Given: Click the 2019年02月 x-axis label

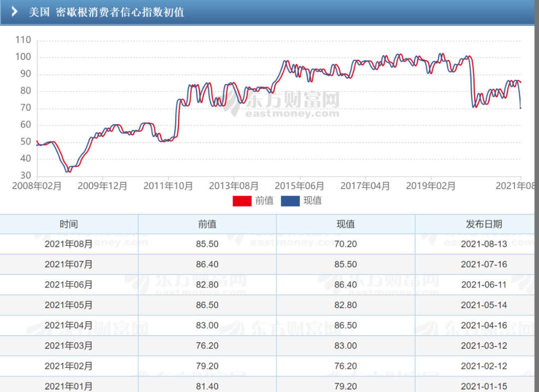Looking at the screenshot, I should (431, 186).
